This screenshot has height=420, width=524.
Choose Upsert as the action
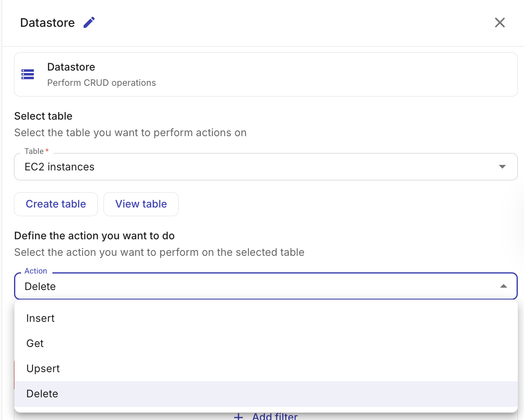tap(43, 368)
